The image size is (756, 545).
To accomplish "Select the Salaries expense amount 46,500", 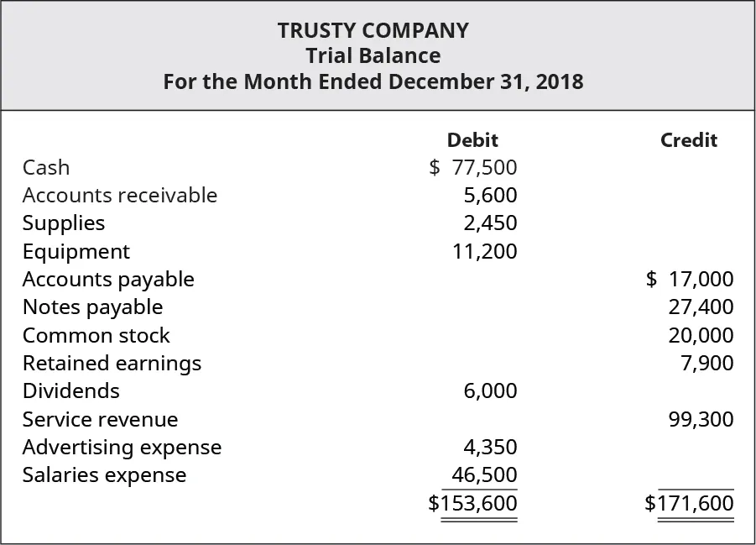I will [x=484, y=475].
